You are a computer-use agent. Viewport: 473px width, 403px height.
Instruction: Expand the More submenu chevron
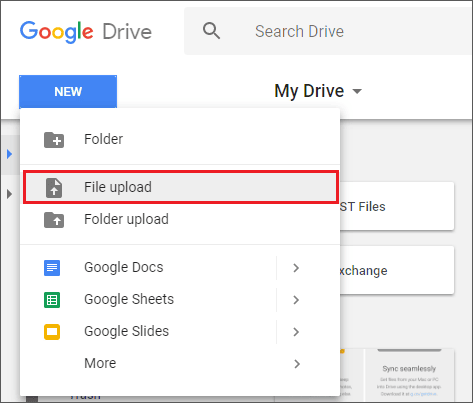click(297, 364)
